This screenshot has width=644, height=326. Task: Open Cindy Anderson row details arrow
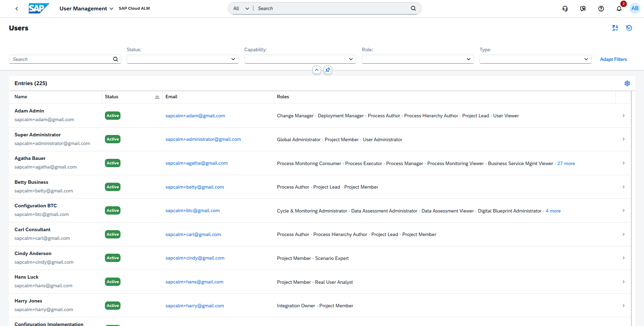(x=624, y=258)
